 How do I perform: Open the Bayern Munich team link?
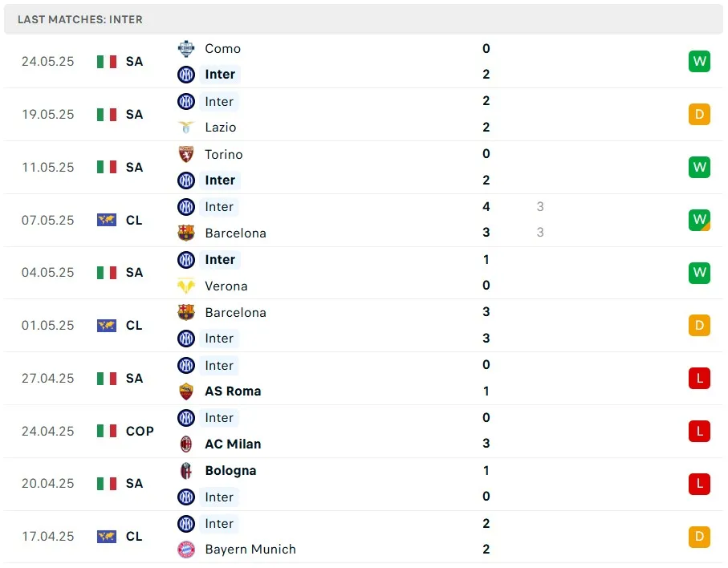click(x=250, y=550)
